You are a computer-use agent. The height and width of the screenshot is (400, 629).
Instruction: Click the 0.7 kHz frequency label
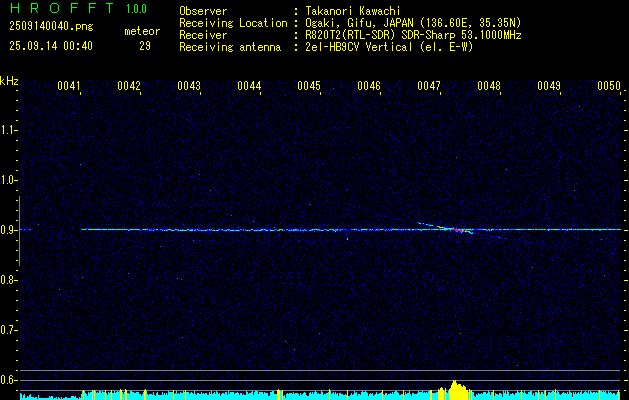coord(8,330)
